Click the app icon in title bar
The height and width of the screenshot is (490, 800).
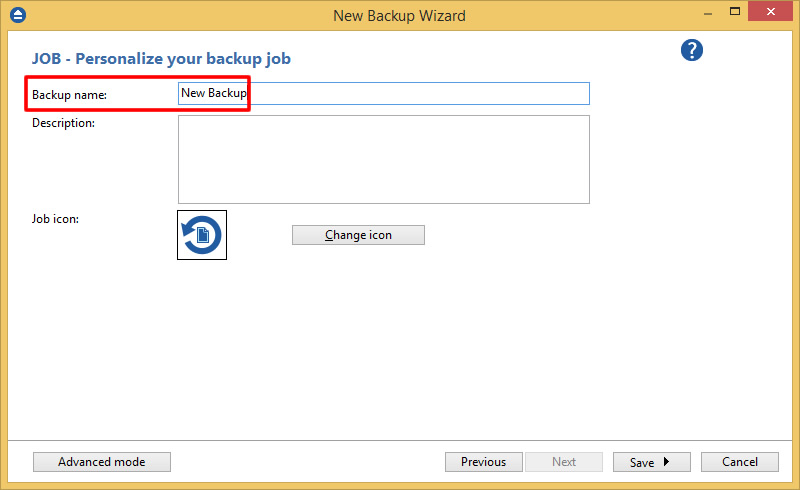point(17,15)
